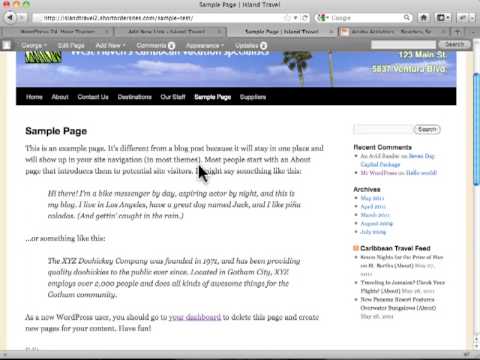
Task: Open Comments in the admin bar
Action: (155, 45)
